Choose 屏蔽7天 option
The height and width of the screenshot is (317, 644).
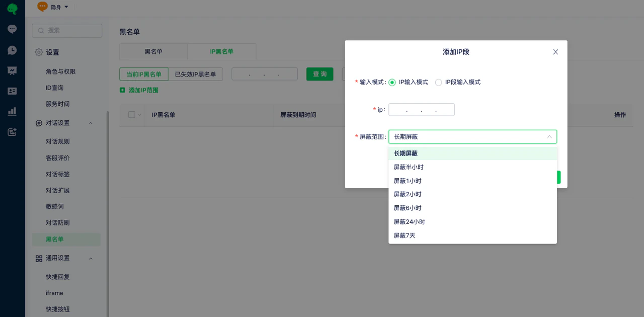tap(472, 235)
